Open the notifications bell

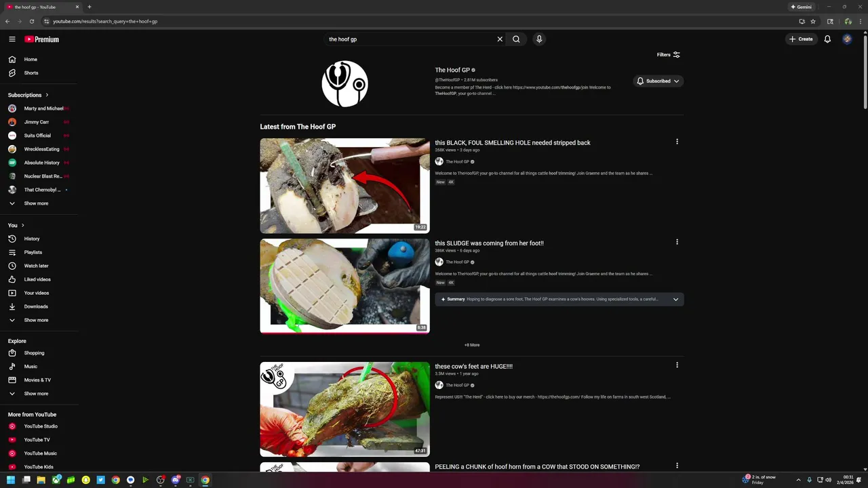coord(827,39)
